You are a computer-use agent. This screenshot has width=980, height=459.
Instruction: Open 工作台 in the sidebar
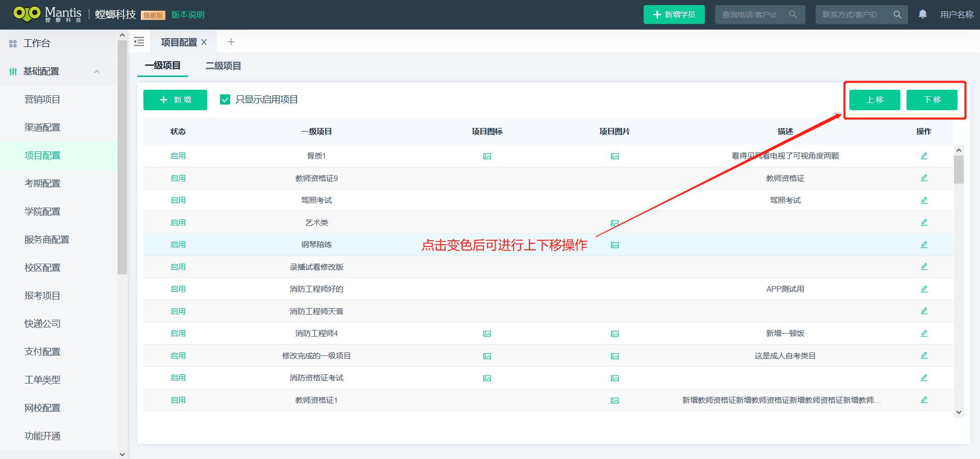coord(37,43)
